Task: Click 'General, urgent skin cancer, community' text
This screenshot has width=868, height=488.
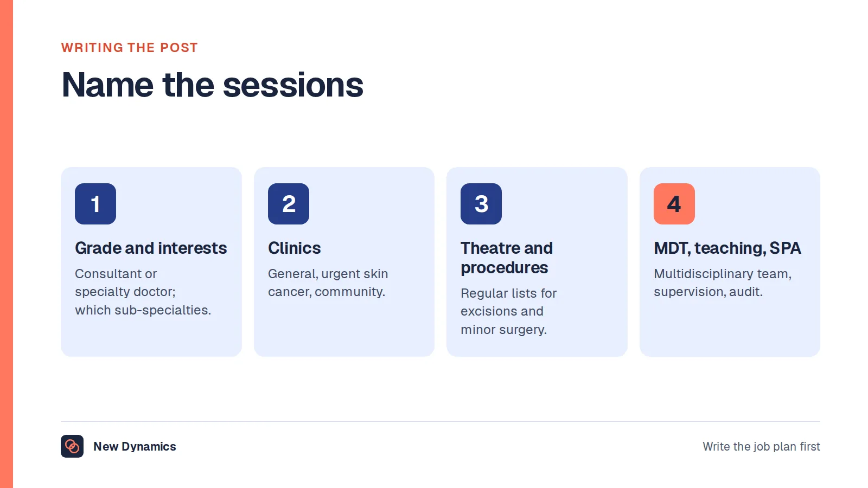Action: click(328, 282)
